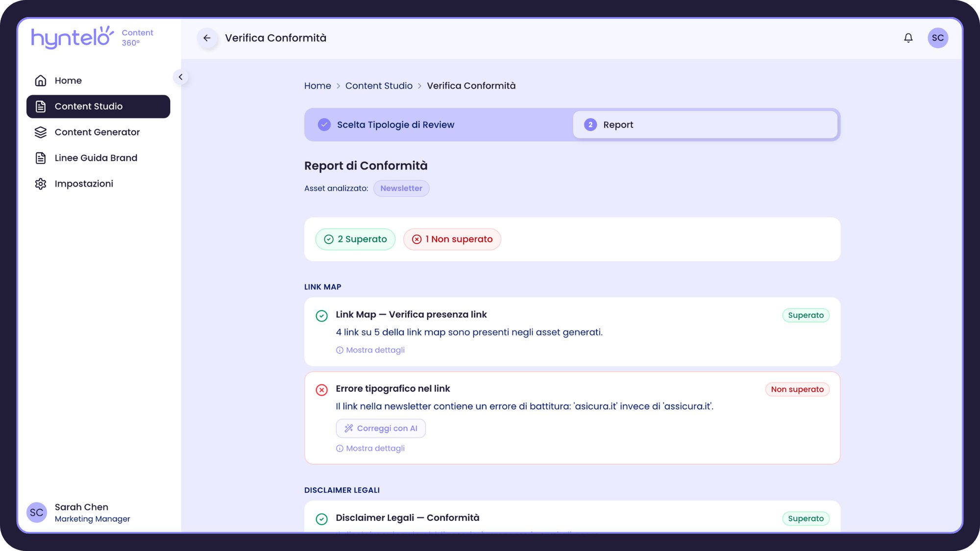Go to Home in the sidebar
The height and width of the screenshot is (551, 980).
(x=98, y=80)
